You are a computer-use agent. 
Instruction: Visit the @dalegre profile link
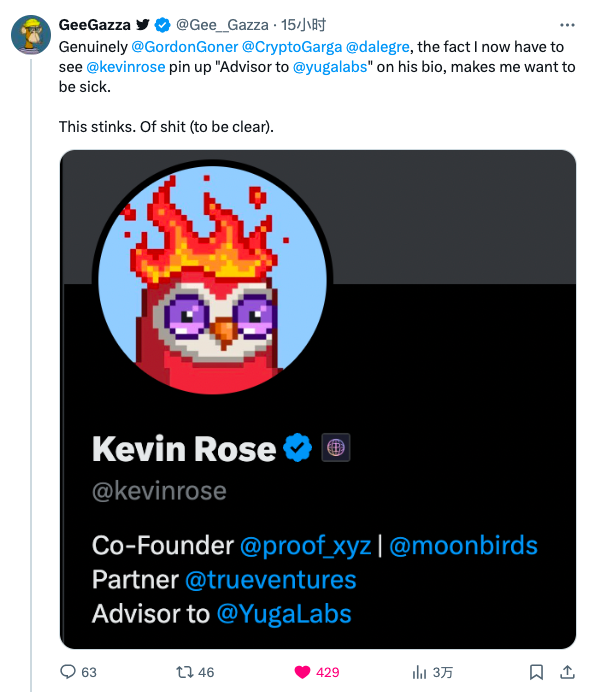(378, 47)
